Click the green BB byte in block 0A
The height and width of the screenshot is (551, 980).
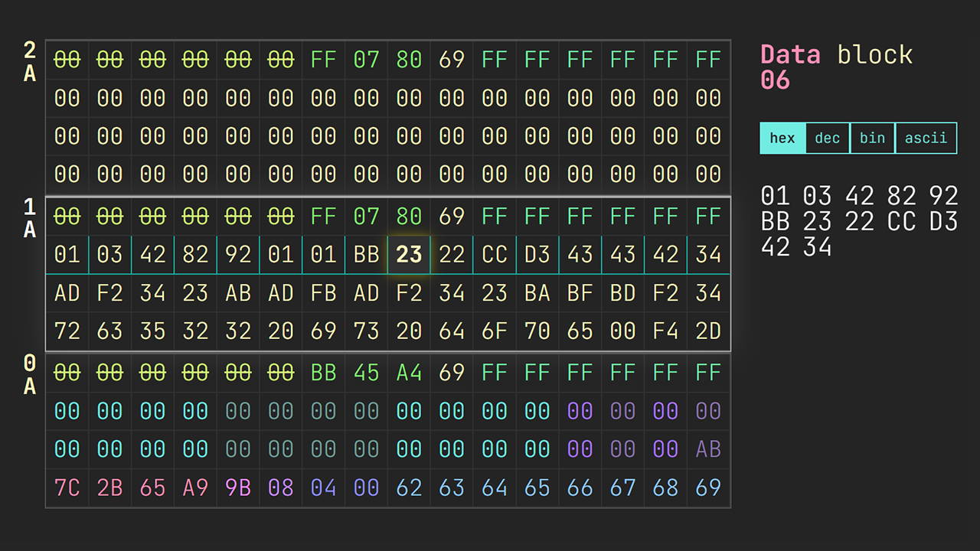(323, 373)
